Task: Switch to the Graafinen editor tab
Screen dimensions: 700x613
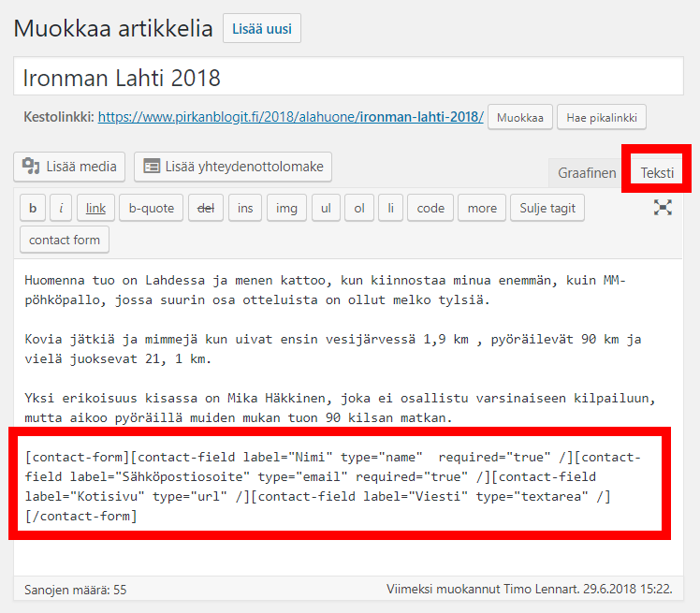Action: click(x=587, y=173)
